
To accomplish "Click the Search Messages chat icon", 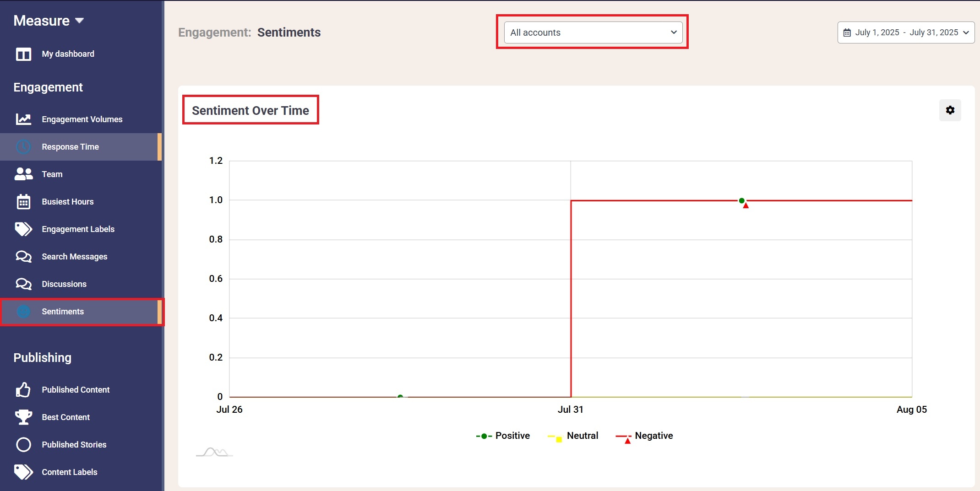I will point(23,256).
